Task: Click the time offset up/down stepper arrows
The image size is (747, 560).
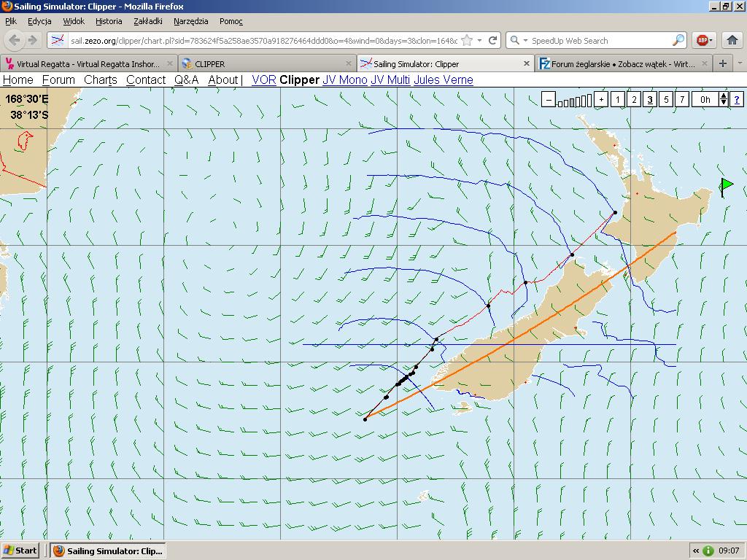Action: tap(724, 100)
